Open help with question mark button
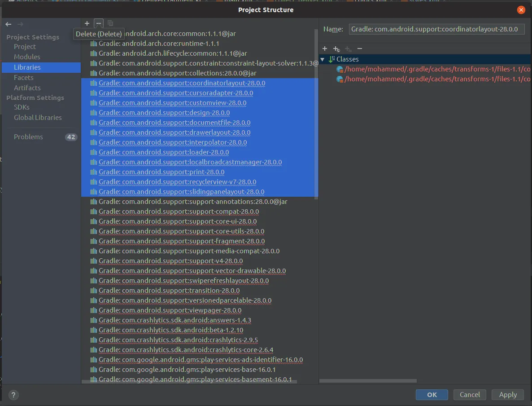532x406 pixels. point(13,395)
